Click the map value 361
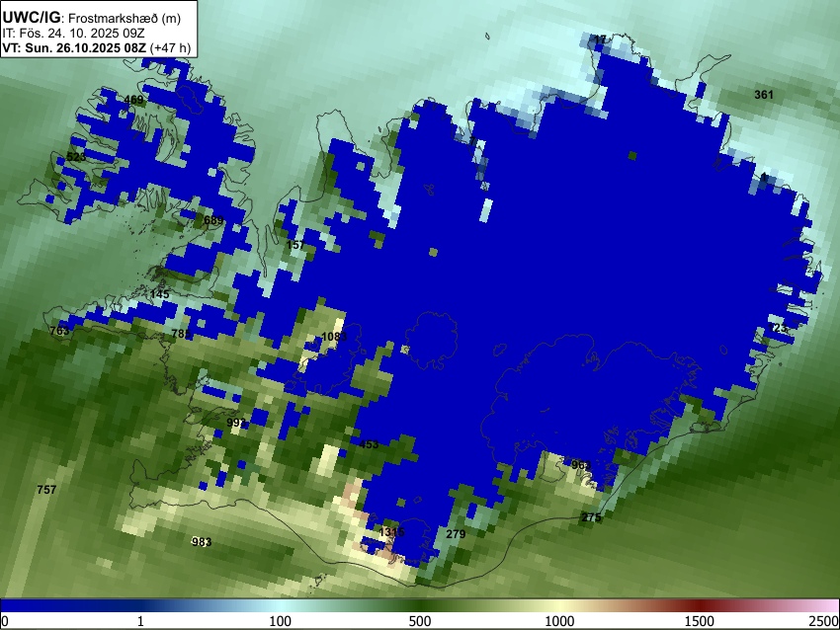 click(764, 95)
